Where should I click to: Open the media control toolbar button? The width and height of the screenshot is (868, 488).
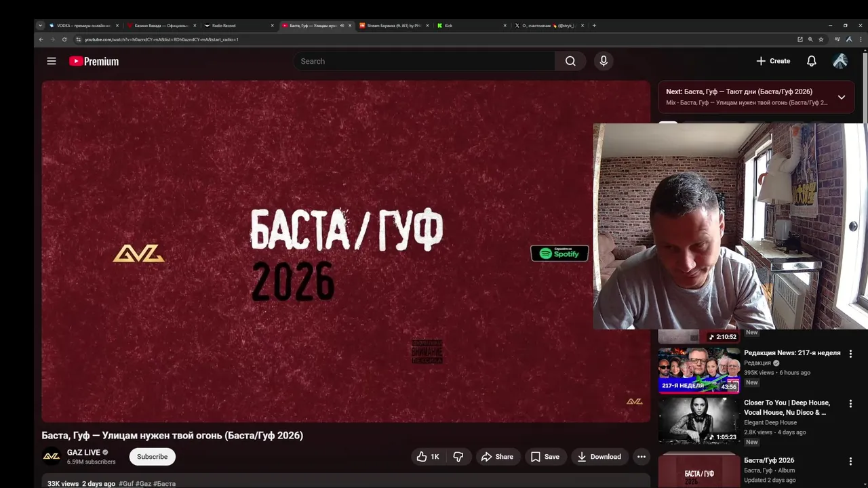(x=837, y=39)
